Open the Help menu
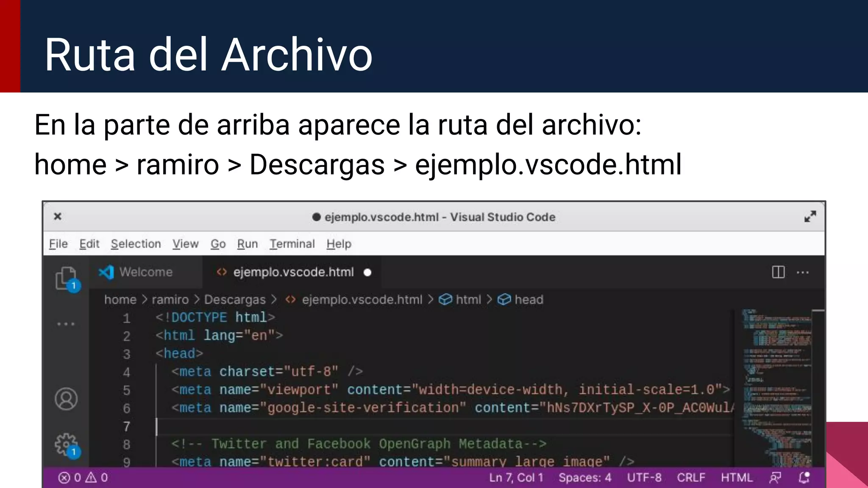Viewport: 868px width, 488px height. pyautogui.click(x=339, y=244)
